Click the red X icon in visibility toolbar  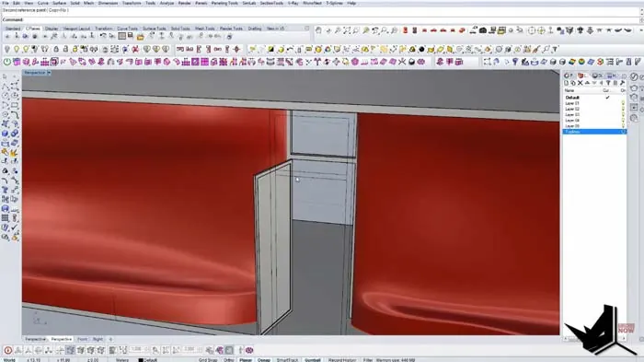pyautogui.click(x=135, y=50)
